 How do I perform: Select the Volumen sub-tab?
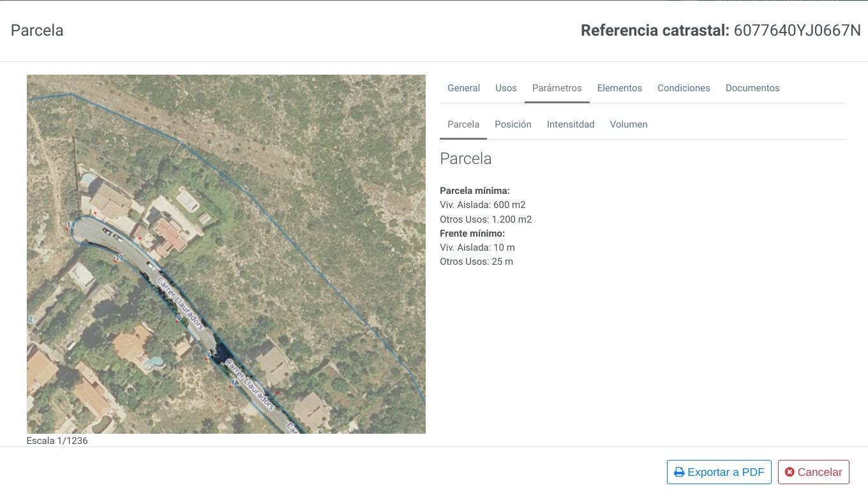click(x=629, y=124)
